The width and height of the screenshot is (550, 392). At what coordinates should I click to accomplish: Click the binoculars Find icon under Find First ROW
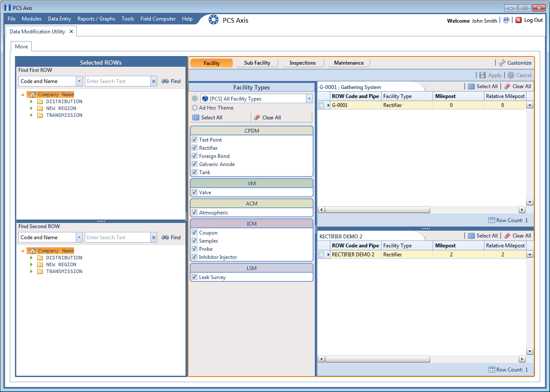point(165,81)
